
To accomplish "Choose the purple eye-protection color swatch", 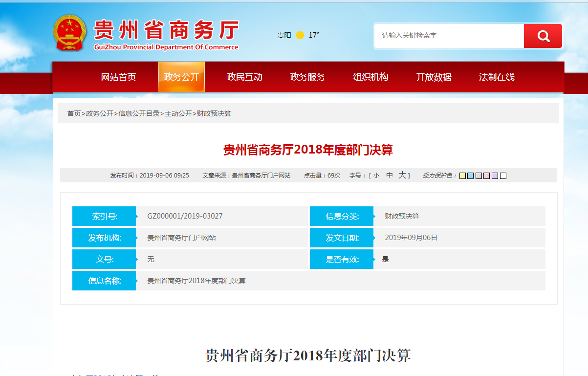I will 495,176.
